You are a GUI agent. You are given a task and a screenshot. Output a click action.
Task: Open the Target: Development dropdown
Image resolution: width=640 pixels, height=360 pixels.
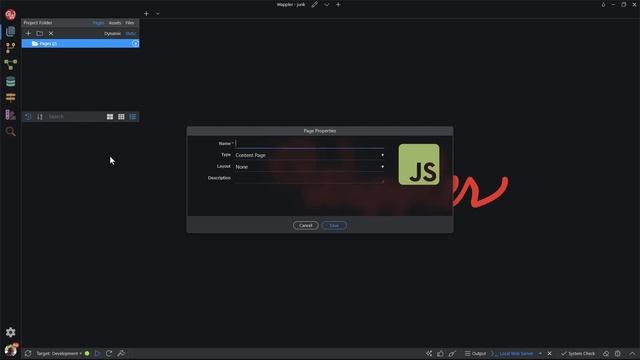59,353
